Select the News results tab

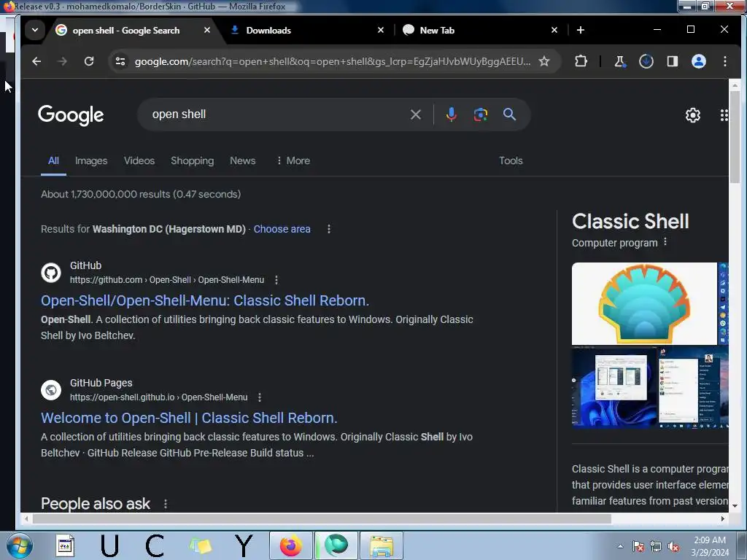pos(242,161)
